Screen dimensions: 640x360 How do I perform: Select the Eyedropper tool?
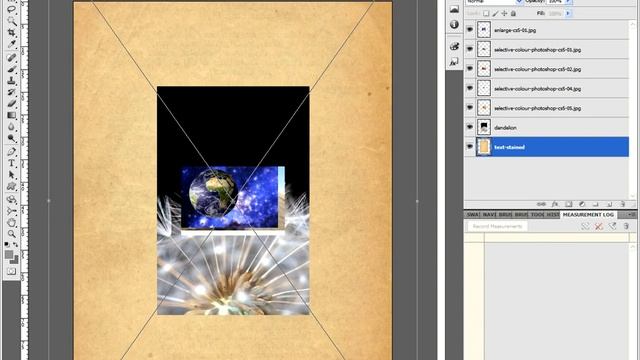(x=11, y=44)
